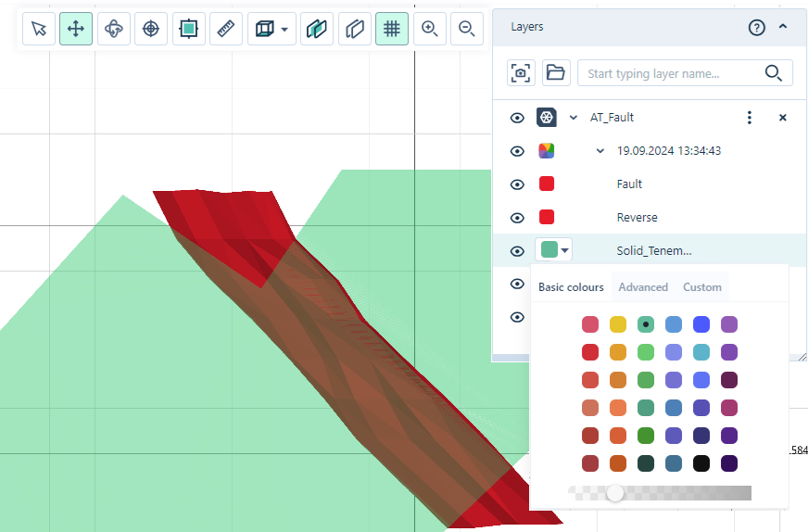Toggle the lowest eye icon in layer list
This screenshot has height=532, width=808.
point(517,317)
